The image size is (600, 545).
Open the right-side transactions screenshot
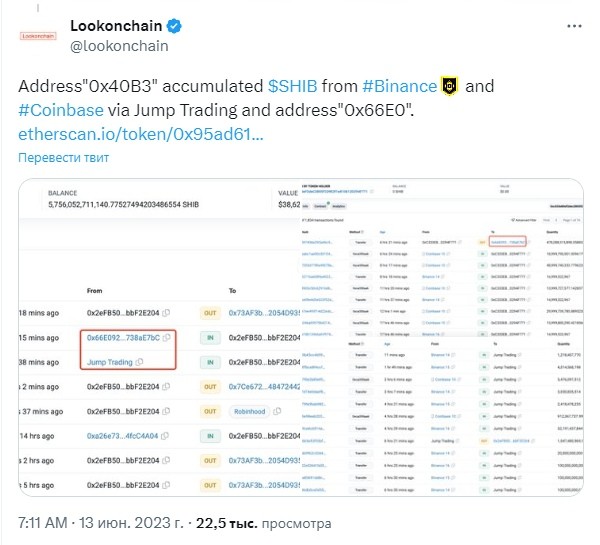[442, 337]
